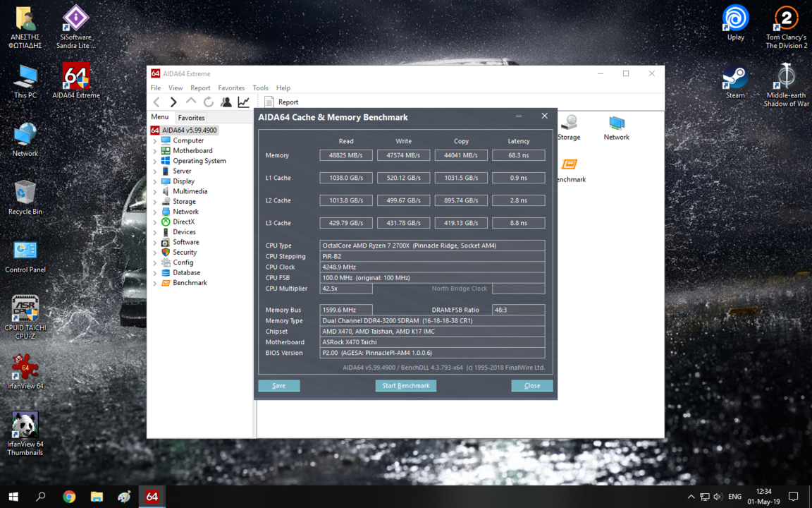Select the Devices tree item

click(x=178, y=231)
